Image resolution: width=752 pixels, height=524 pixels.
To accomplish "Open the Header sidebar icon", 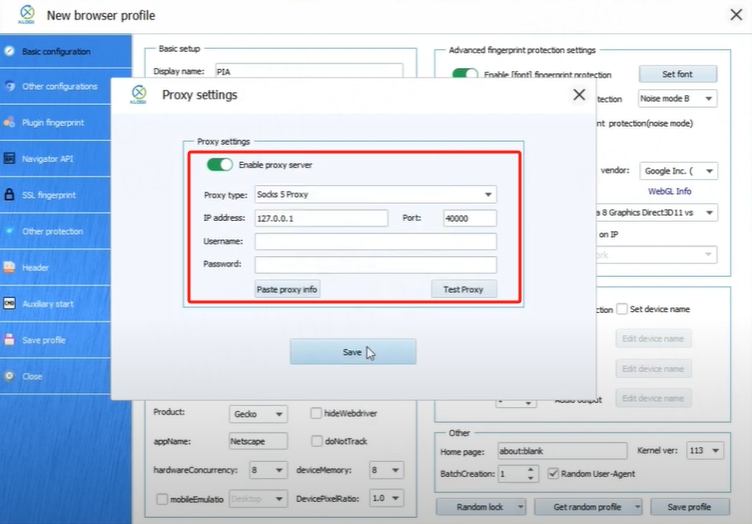I will click(9, 268).
